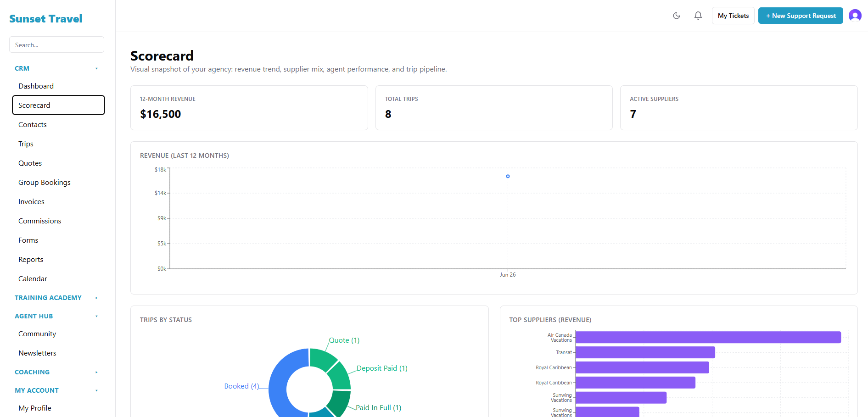868x417 pixels.
Task: Open Contacts page
Action: pos(58,124)
